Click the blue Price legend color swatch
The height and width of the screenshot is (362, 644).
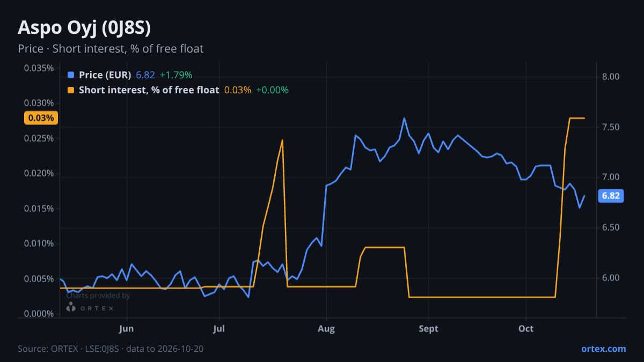click(x=71, y=75)
